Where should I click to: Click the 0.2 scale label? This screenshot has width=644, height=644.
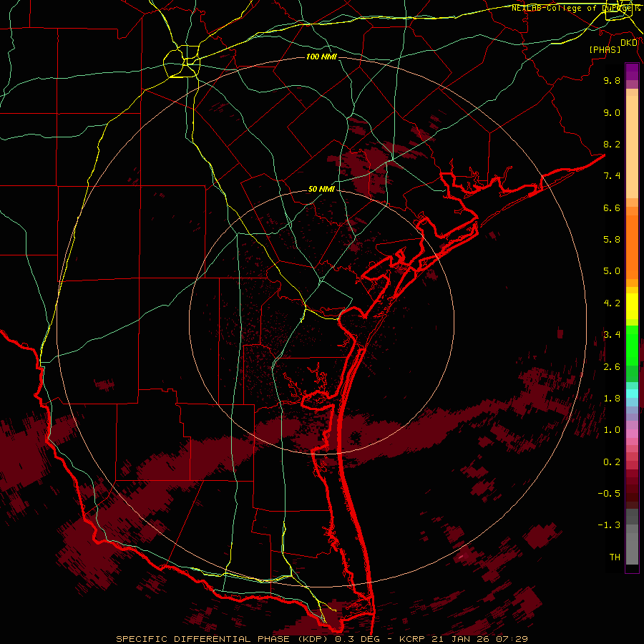pos(612,462)
